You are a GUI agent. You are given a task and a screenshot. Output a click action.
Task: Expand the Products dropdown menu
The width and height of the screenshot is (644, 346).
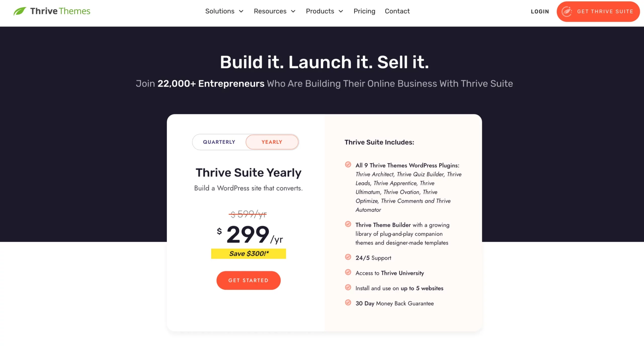324,12
